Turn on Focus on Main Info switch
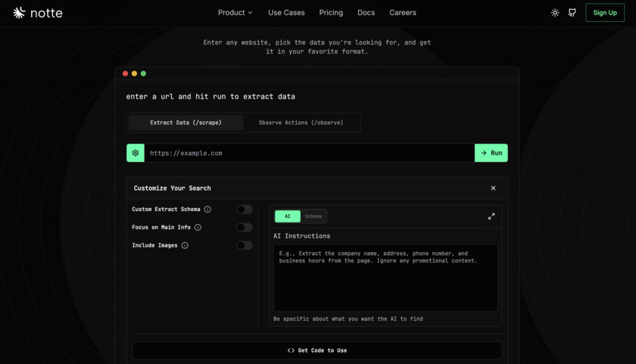The width and height of the screenshot is (636, 364). tap(244, 228)
